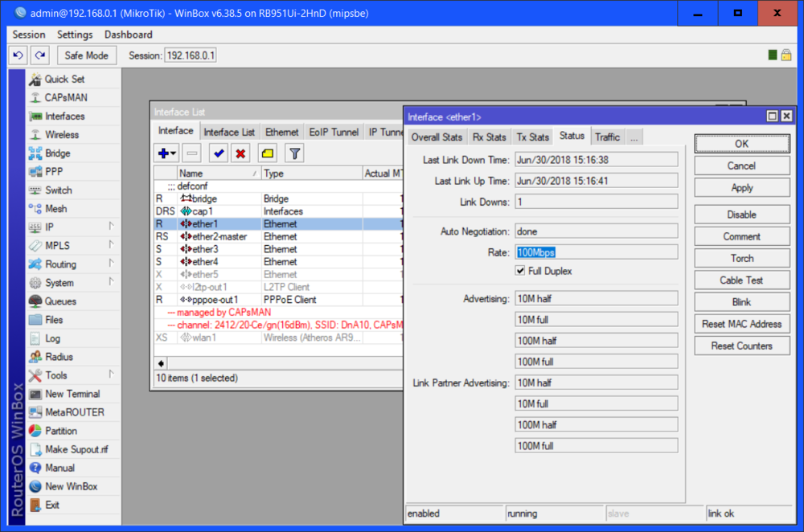Click the padlock icon in toolbar
Screen dimensions: 804x532
786,55
